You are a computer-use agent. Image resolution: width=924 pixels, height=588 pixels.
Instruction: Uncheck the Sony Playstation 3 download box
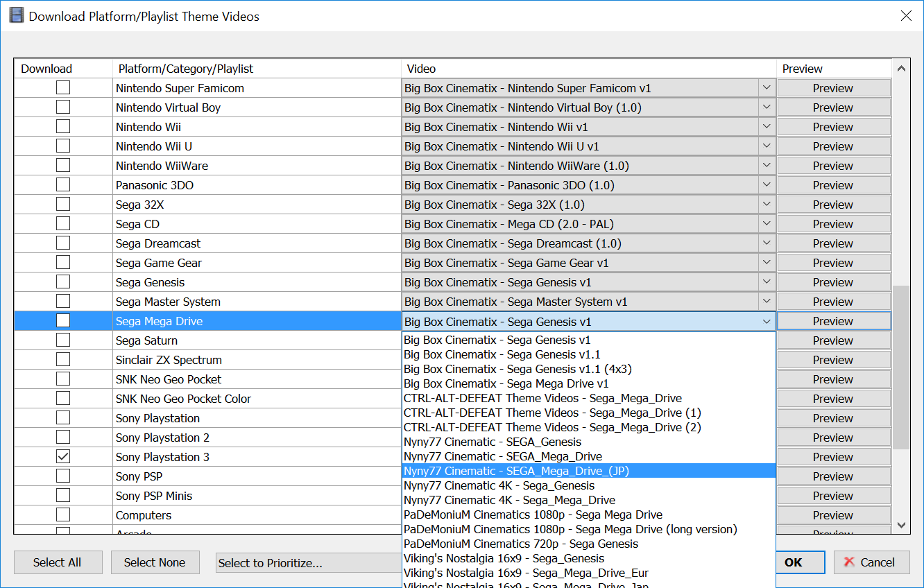(x=63, y=457)
